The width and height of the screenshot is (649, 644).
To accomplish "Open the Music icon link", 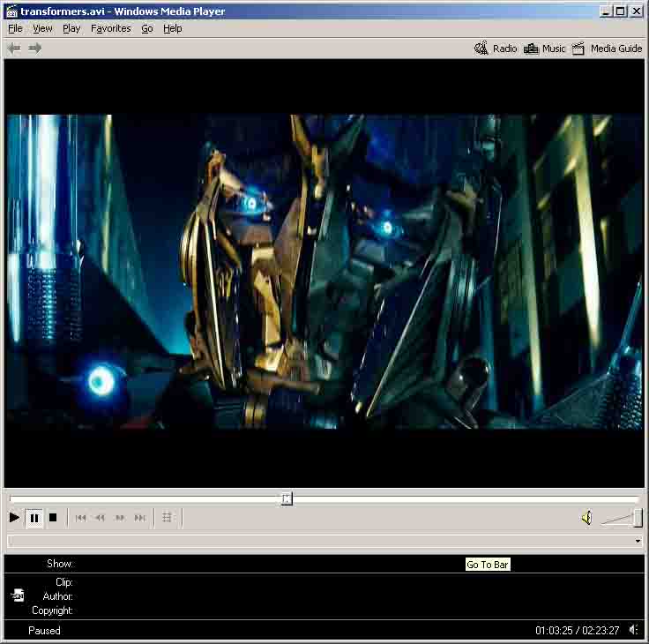I will click(x=531, y=49).
